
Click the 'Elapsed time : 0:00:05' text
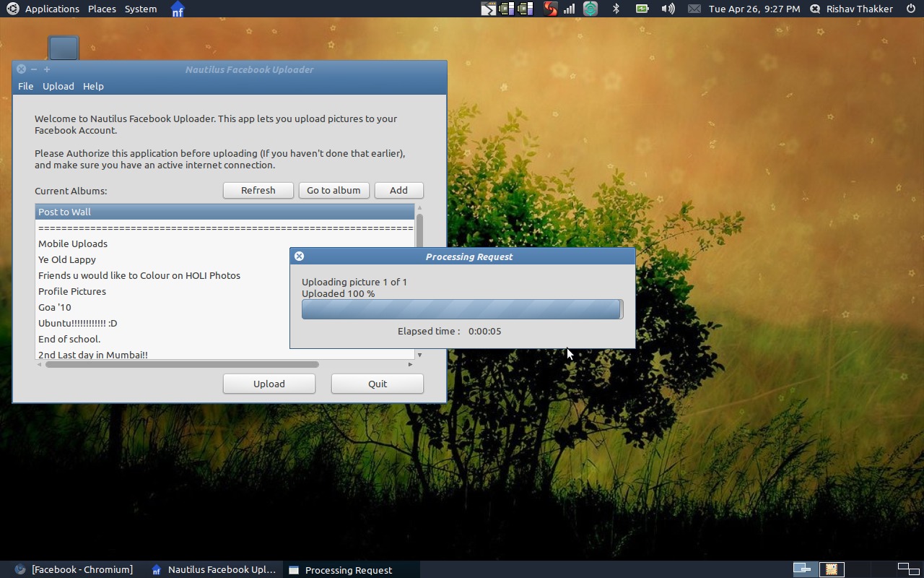(x=449, y=331)
